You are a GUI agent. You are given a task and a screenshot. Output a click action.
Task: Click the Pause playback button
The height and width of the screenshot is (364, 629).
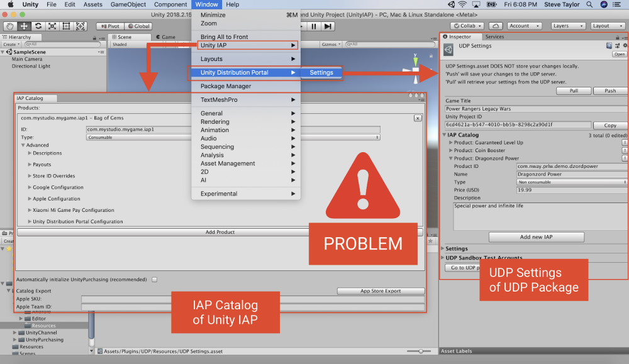click(314, 26)
